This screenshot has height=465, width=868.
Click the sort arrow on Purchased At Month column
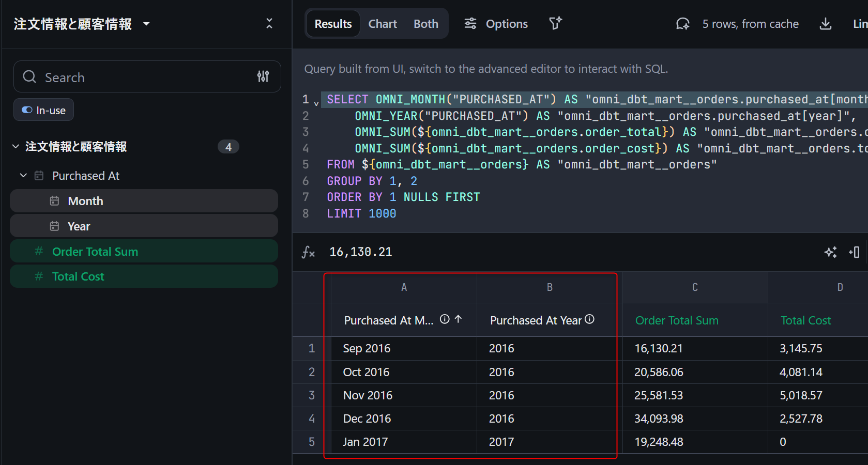[x=458, y=320]
